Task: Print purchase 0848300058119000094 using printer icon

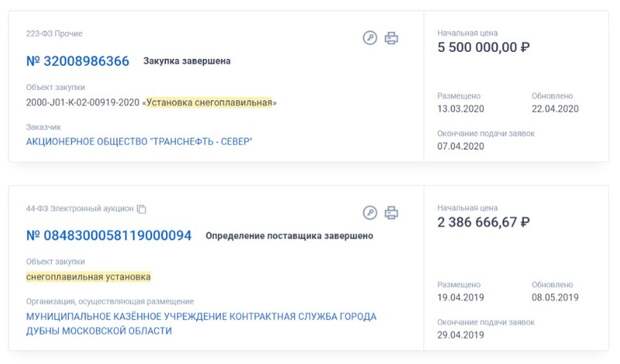Action: [x=391, y=213]
